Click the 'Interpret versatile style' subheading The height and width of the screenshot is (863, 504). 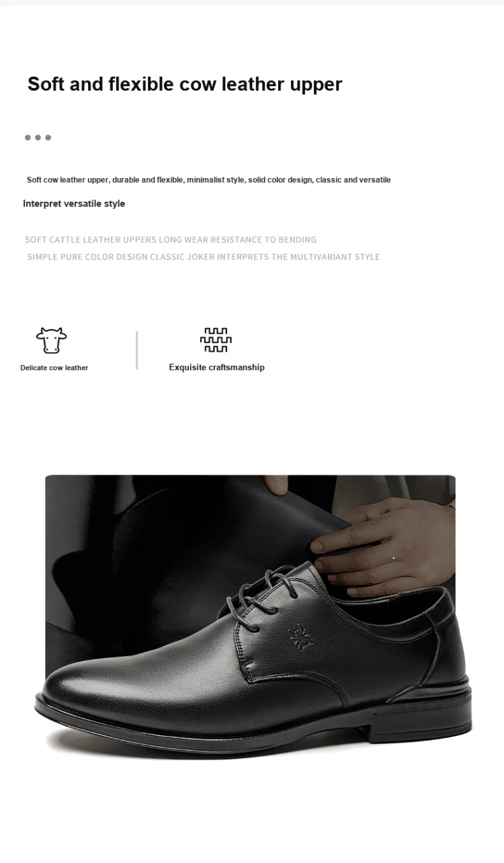(x=74, y=204)
